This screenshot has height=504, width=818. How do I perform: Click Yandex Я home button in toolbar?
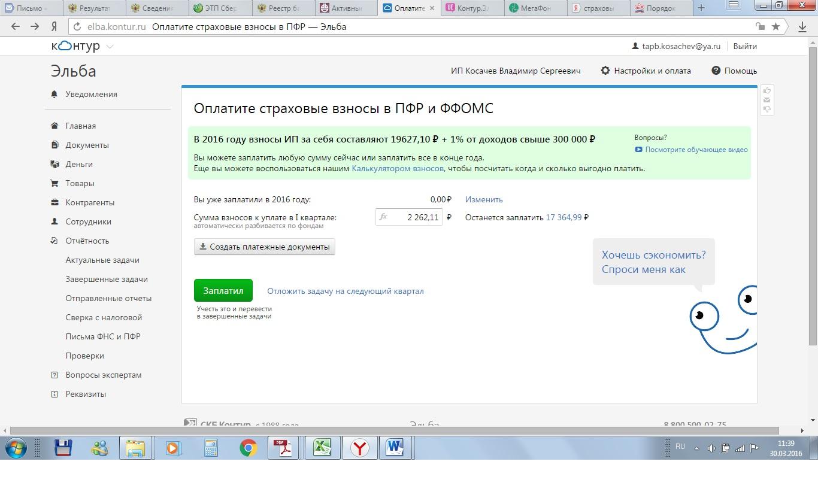pos(54,26)
